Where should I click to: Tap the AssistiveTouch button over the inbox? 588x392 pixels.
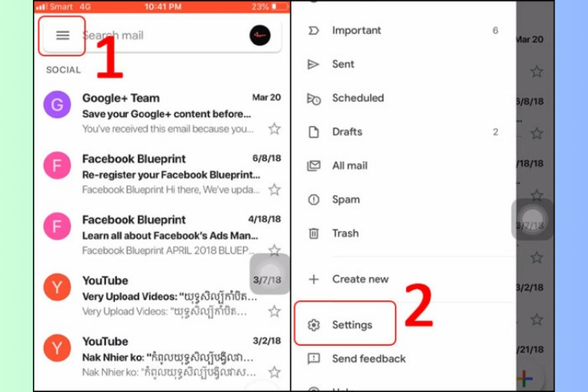coord(270,274)
